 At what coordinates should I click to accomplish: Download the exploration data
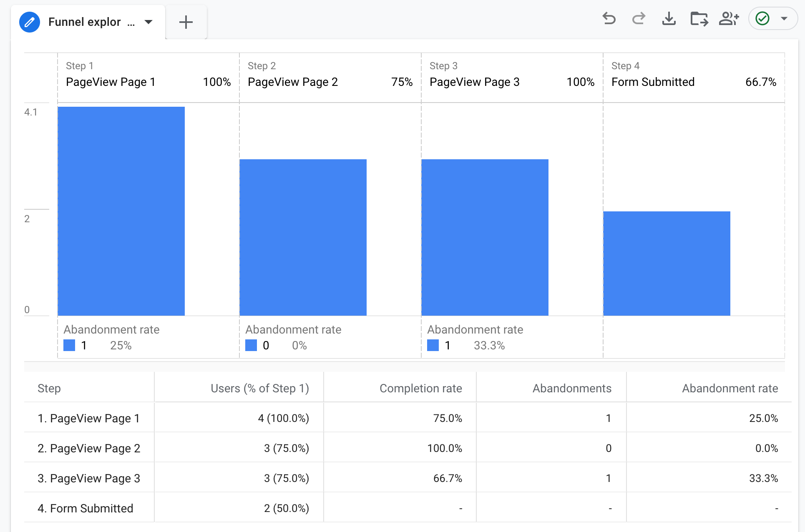point(669,19)
